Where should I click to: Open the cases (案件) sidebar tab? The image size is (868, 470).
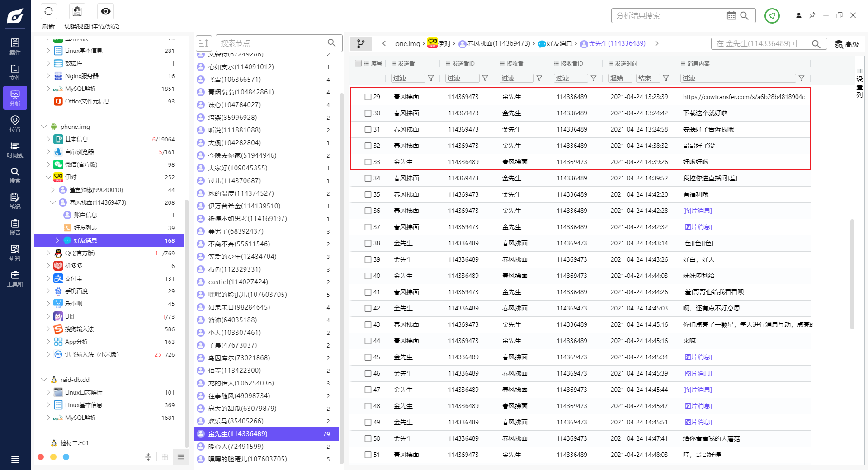pyautogui.click(x=15, y=46)
